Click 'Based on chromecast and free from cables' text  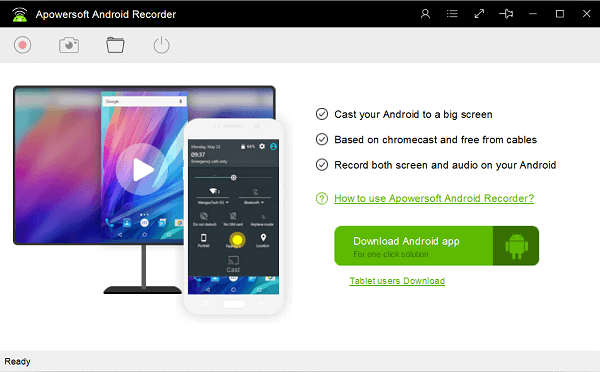(x=435, y=140)
